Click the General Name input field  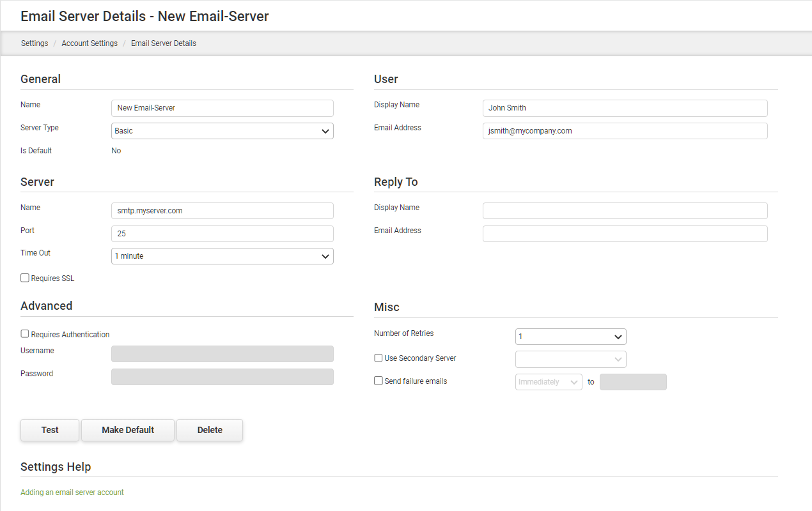coord(222,108)
